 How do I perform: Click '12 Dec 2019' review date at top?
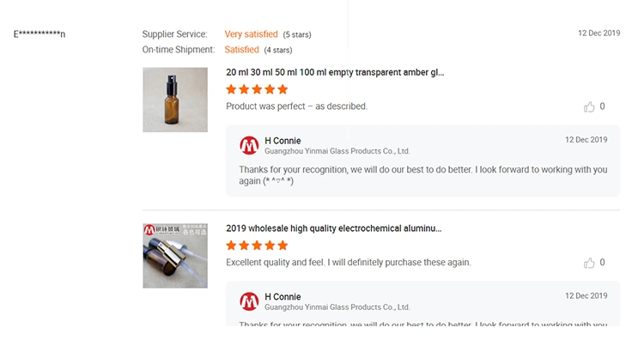598,33
